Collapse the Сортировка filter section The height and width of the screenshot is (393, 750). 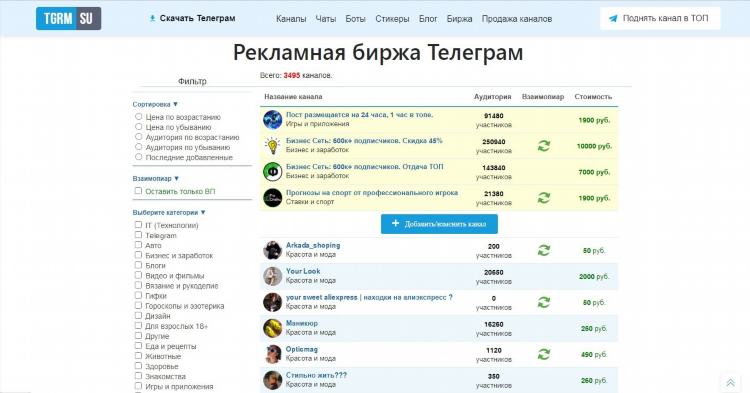155,104
